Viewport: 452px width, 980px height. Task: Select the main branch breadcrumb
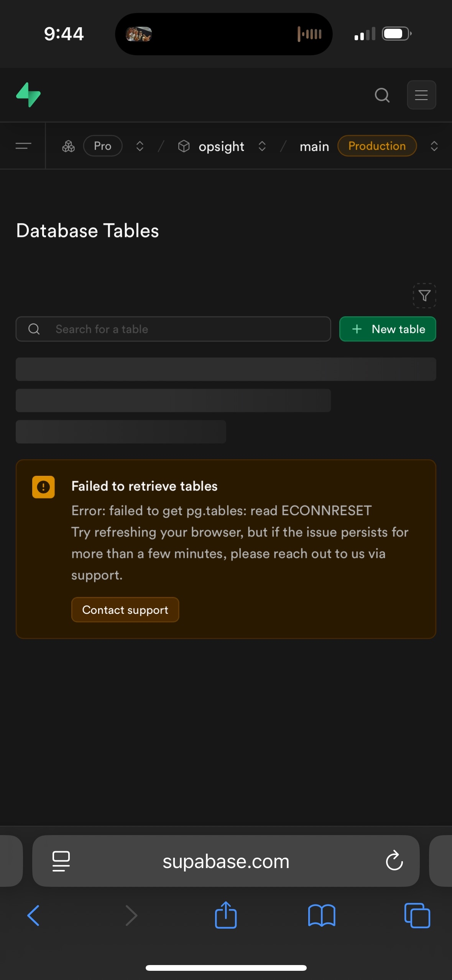(x=314, y=146)
